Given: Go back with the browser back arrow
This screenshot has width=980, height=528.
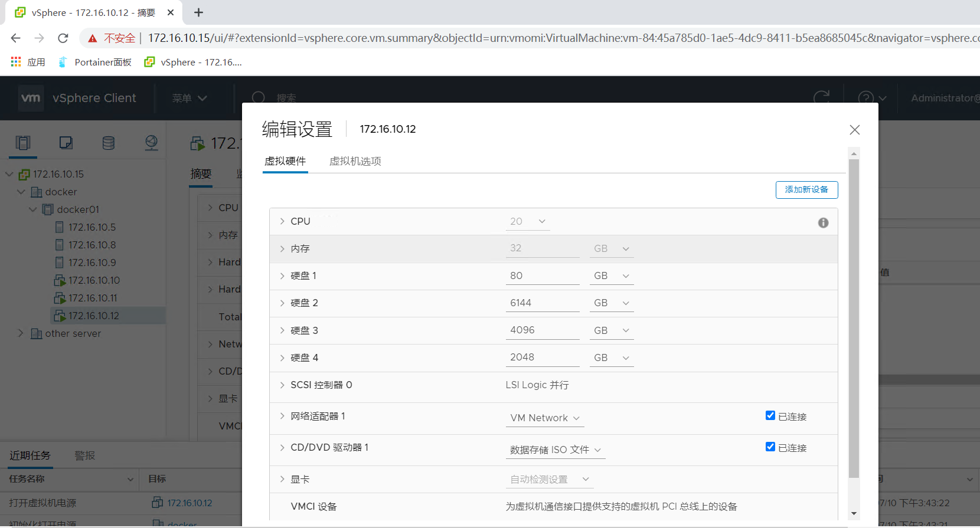Looking at the screenshot, I should pyautogui.click(x=16, y=38).
